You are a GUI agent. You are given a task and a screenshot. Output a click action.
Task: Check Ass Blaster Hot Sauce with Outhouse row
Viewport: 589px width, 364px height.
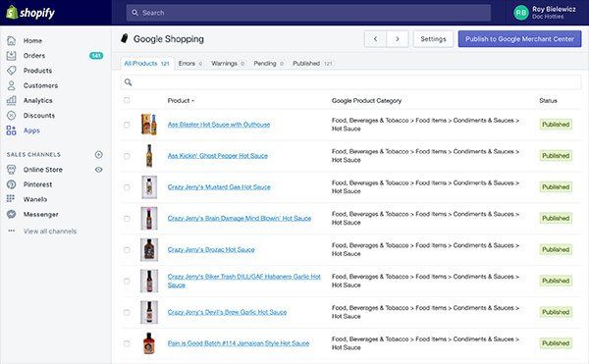pos(127,125)
